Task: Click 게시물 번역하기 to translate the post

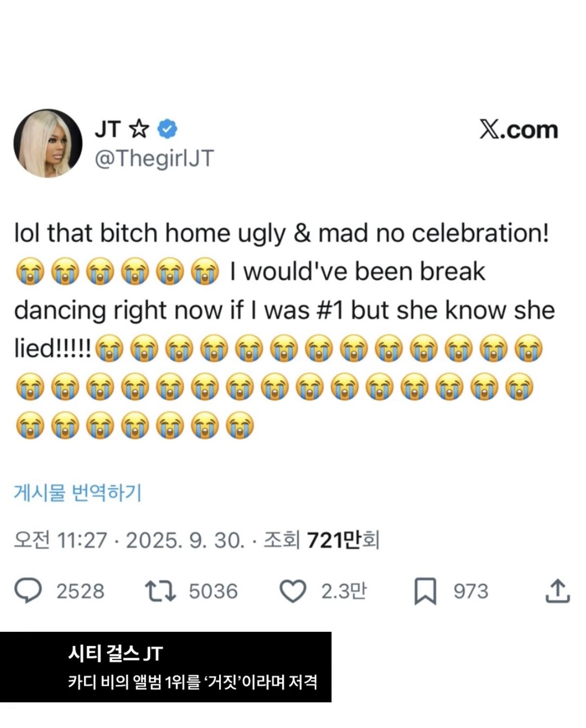Action: [x=78, y=492]
